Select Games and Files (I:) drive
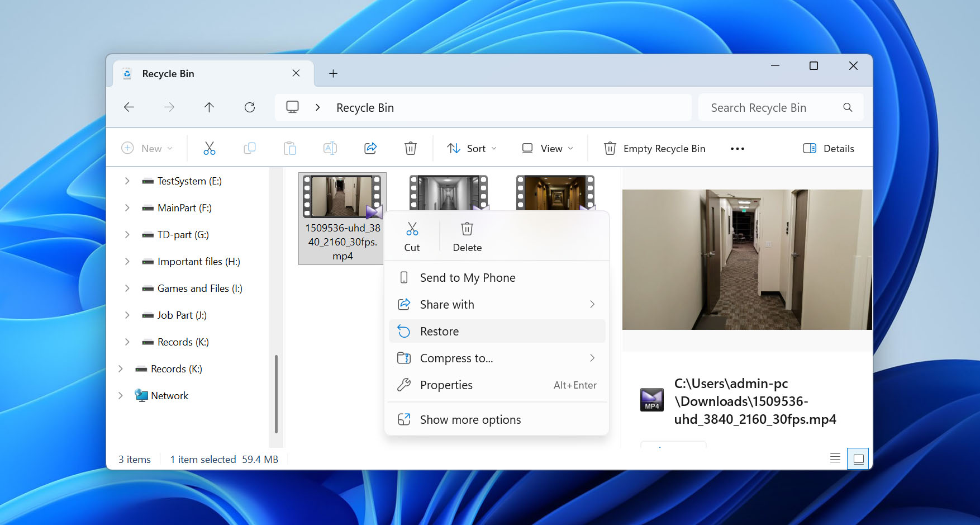Viewport: 980px width, 525px height. tap(193, 288)
